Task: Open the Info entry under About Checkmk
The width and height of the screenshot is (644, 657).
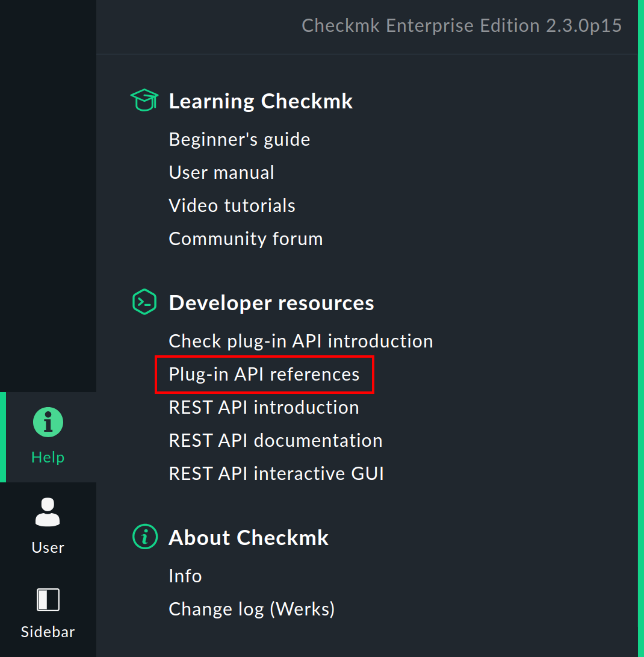Action: pos(185,576)
